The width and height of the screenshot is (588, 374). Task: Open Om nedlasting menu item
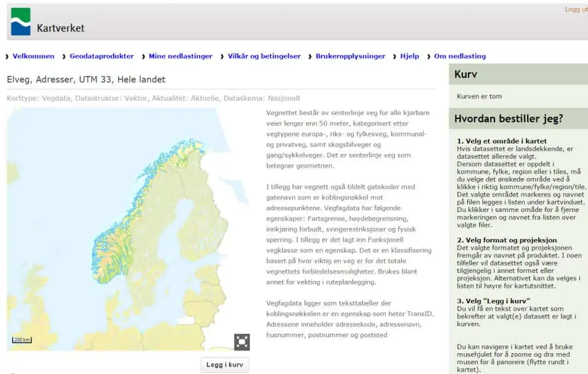[x=460, y=56]
